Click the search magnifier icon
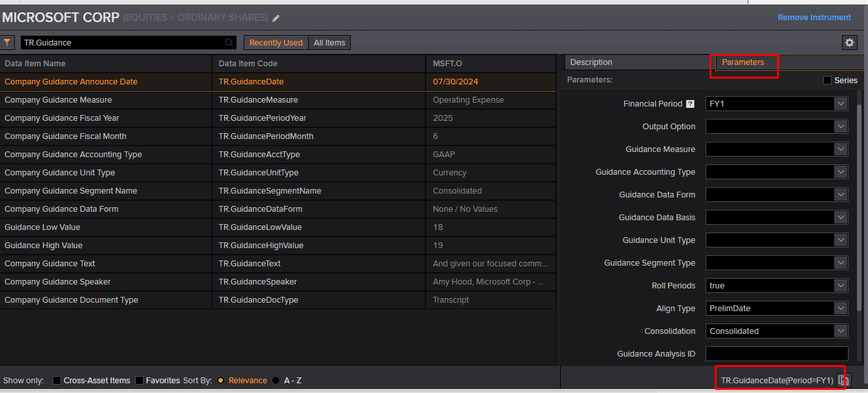 (229, 42)
